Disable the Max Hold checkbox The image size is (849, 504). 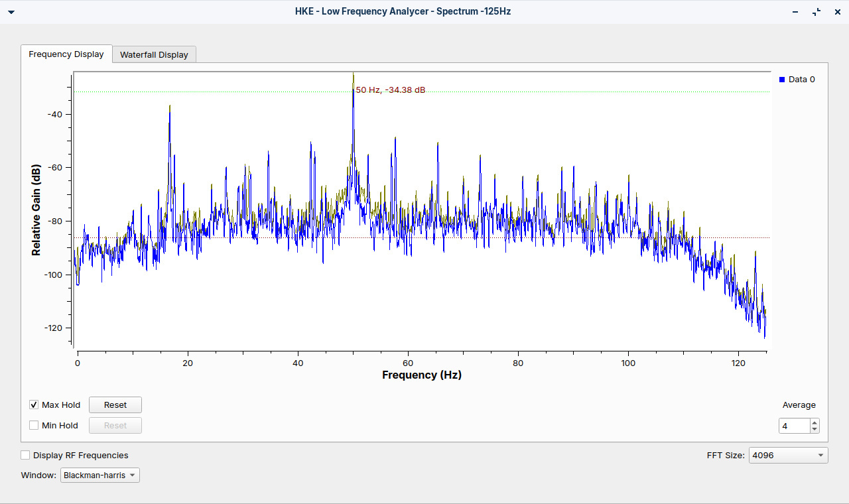34,405
